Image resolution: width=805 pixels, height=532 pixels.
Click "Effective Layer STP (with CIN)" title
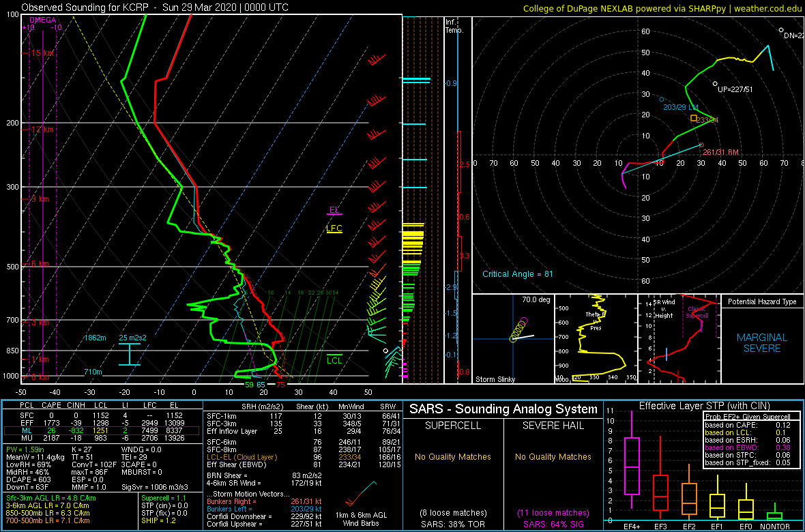coord(703,407)
